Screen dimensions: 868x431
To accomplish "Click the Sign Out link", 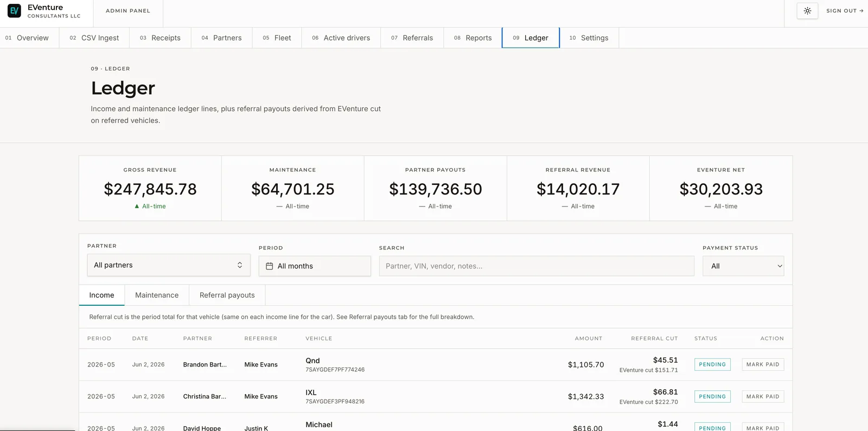I will click(845, 11).
